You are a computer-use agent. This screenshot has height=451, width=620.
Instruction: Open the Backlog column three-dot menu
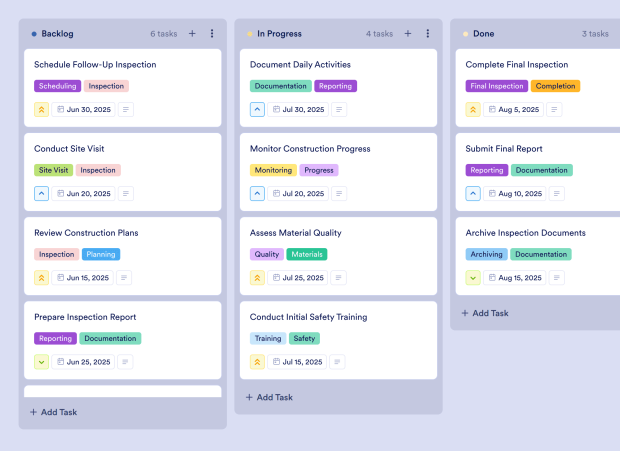click(x=212, y=34)
